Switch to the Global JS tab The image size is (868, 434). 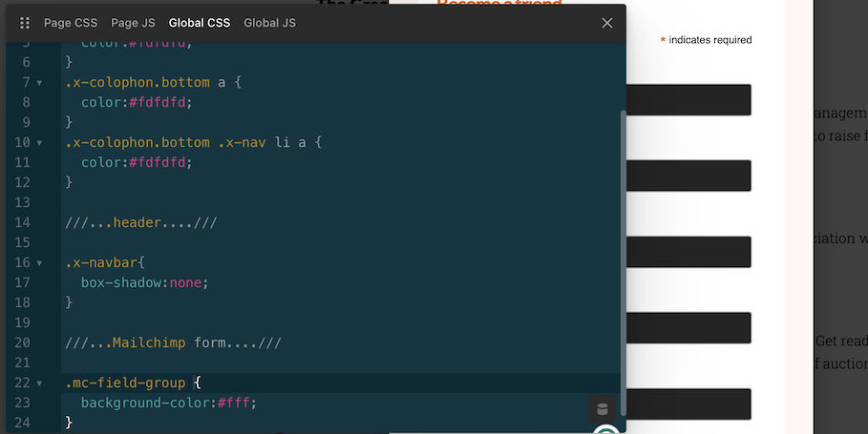click(269, 23)
